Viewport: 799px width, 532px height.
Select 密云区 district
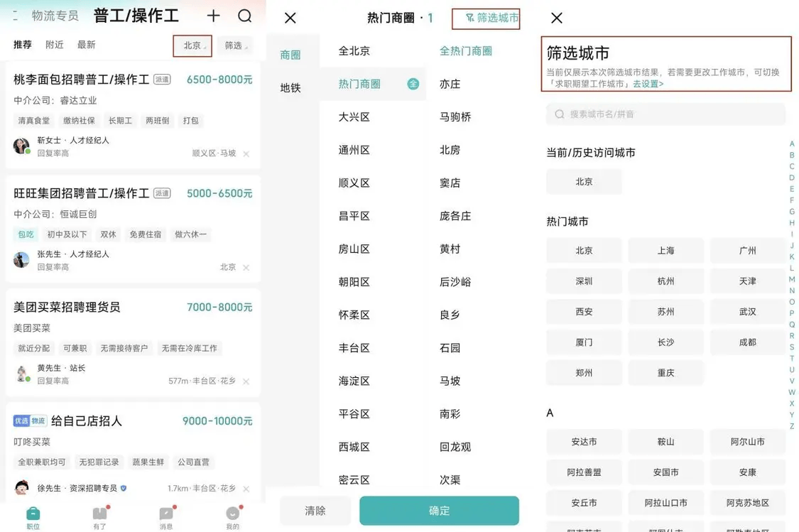point(354,479)
